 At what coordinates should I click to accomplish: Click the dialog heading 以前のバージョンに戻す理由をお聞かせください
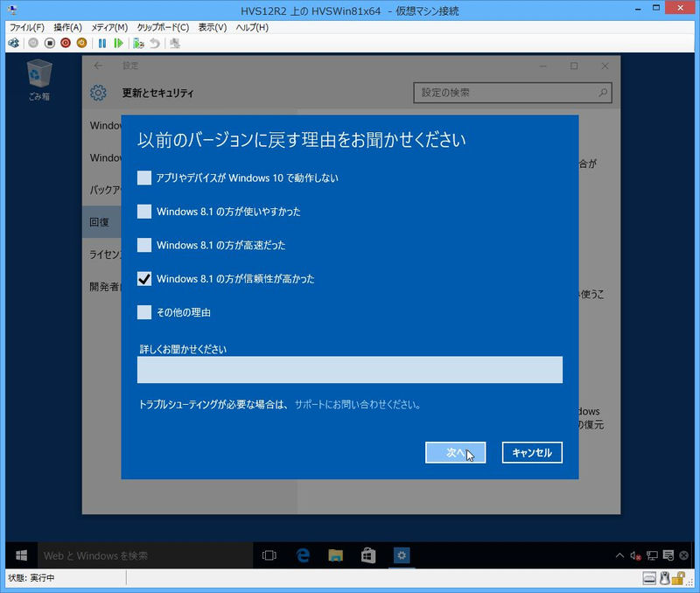tap(301, 140)
